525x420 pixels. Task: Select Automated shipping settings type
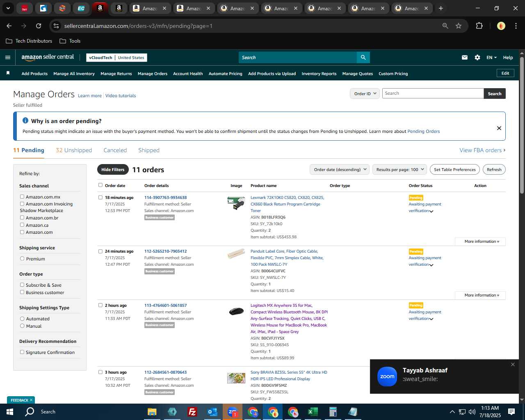tap(22, 318)
